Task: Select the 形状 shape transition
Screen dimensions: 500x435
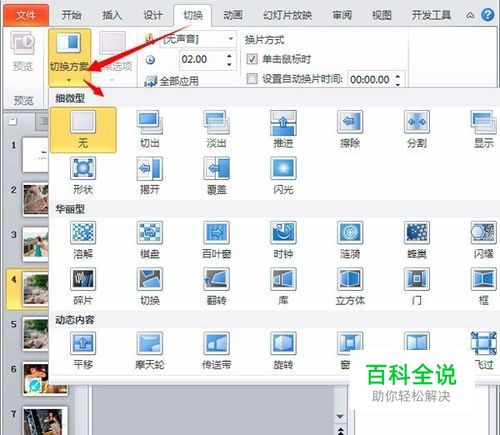Action: [x=83, y=176]
